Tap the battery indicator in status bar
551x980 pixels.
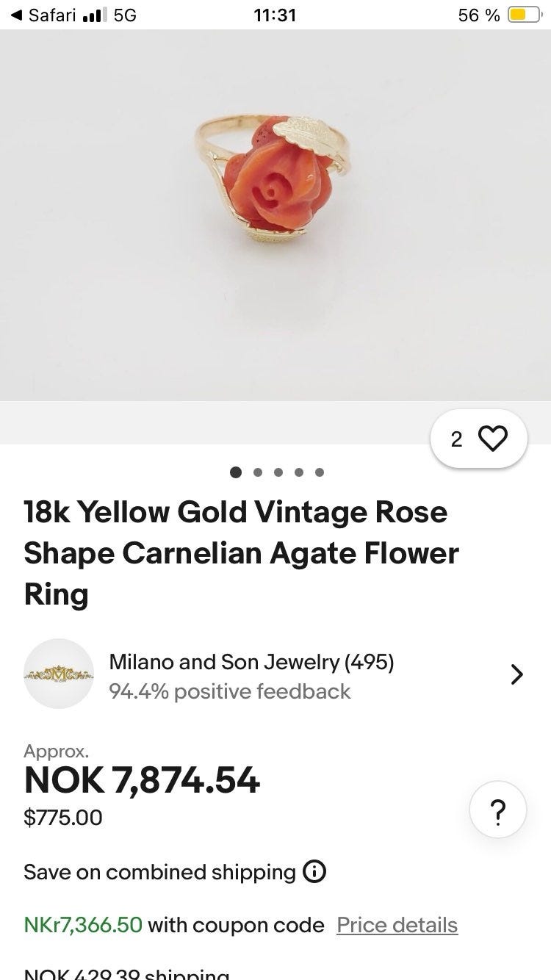(525, 15)
